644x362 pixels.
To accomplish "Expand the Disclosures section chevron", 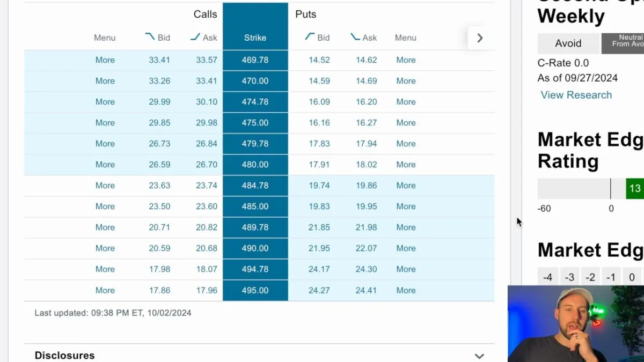I will coord(479,356).
